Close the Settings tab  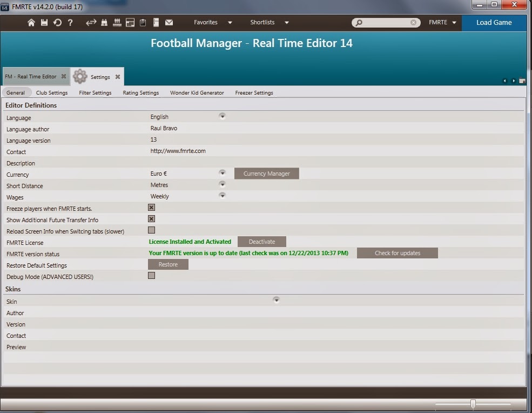click(x=117, y=77)
